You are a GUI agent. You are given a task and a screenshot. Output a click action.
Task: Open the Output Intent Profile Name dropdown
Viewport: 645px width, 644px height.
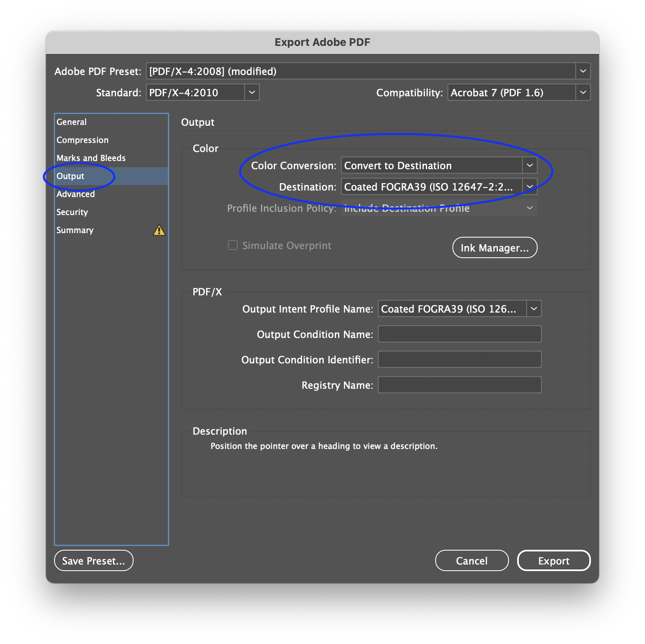534,309
